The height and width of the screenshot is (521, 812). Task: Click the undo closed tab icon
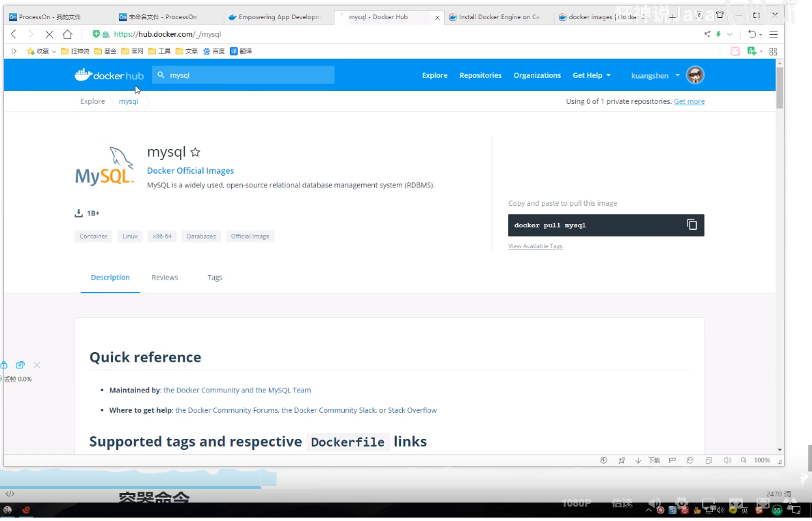click(x=752, y=34)
